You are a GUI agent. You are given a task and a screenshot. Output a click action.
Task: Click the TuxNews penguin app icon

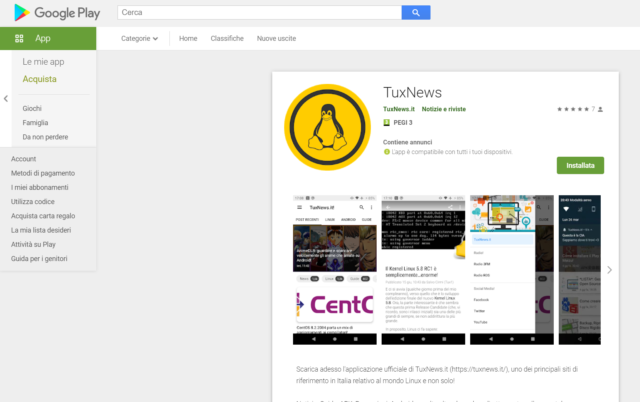click(x=327, y=127)
